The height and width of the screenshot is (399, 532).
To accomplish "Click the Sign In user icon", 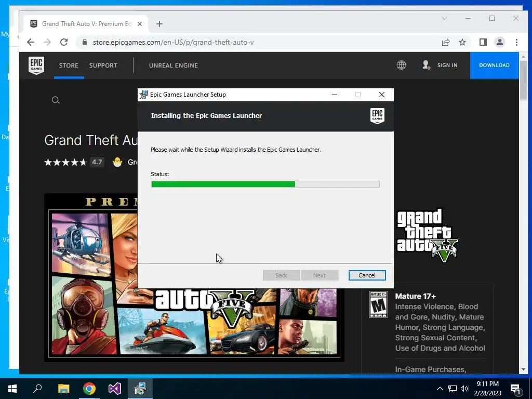I will (426, 65).
